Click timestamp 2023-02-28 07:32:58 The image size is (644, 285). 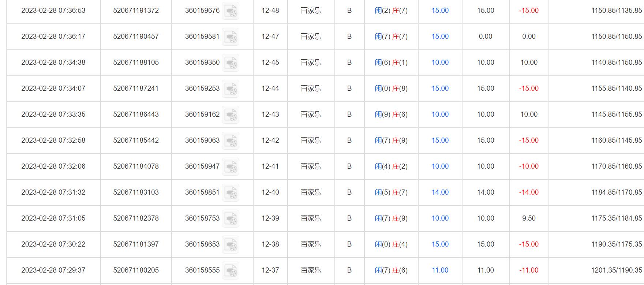53,140
